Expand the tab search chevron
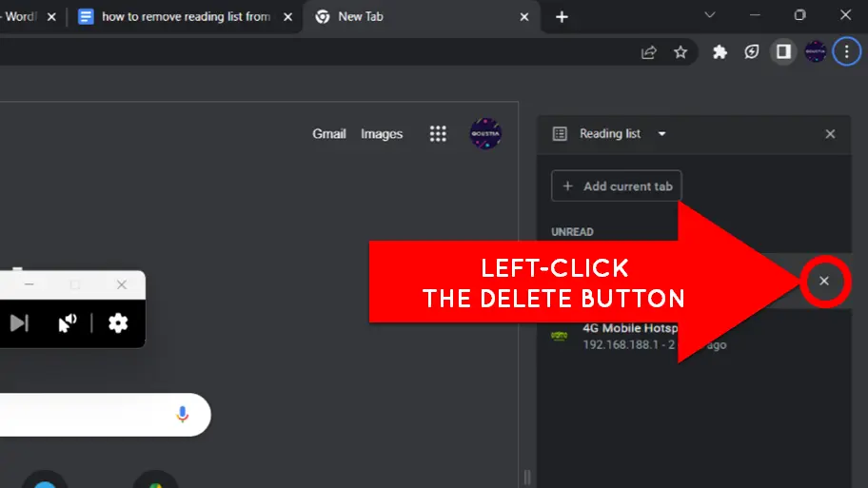 710,15
